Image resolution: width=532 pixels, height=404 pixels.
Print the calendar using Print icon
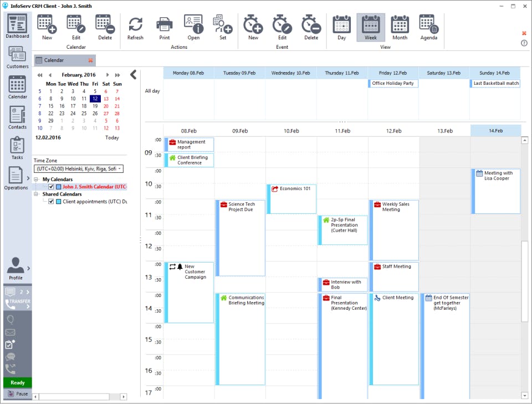point(164,27)
